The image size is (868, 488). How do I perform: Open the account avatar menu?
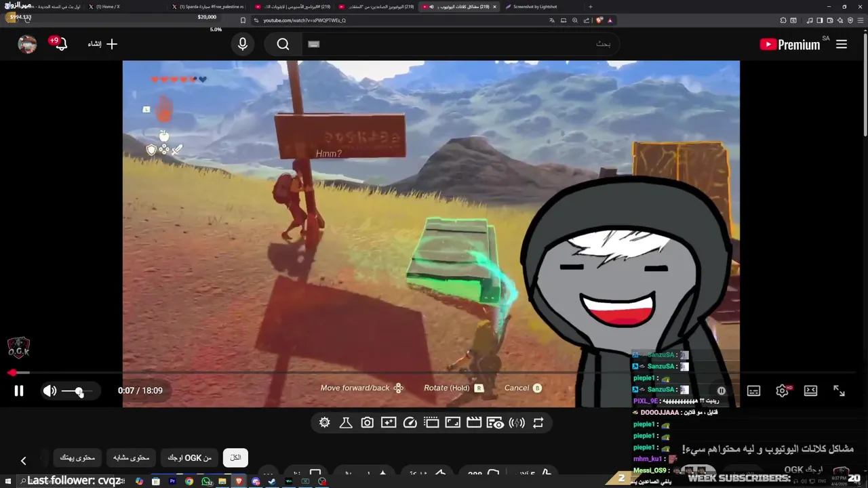pos(27,44)
